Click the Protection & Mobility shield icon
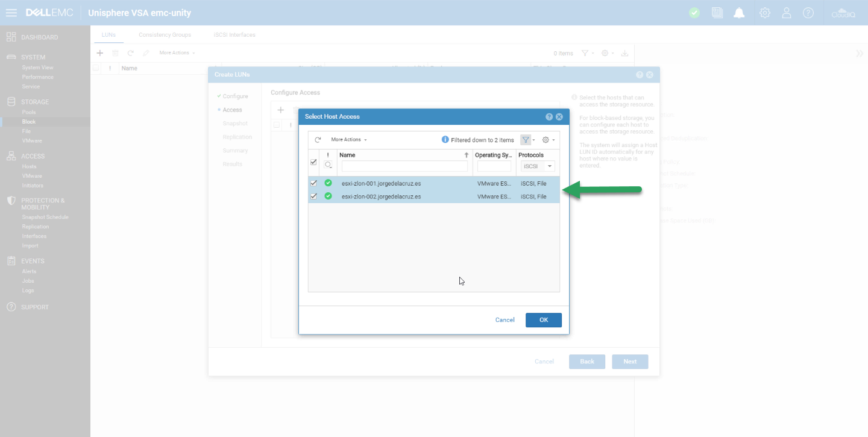868x437 pixels. tap(11, 200)
